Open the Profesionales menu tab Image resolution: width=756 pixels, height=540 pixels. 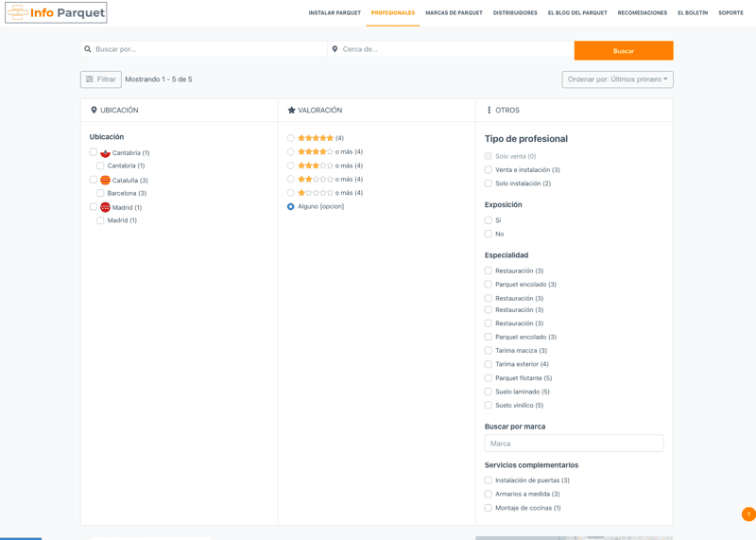pyautogui.click(x=392, y=13)
